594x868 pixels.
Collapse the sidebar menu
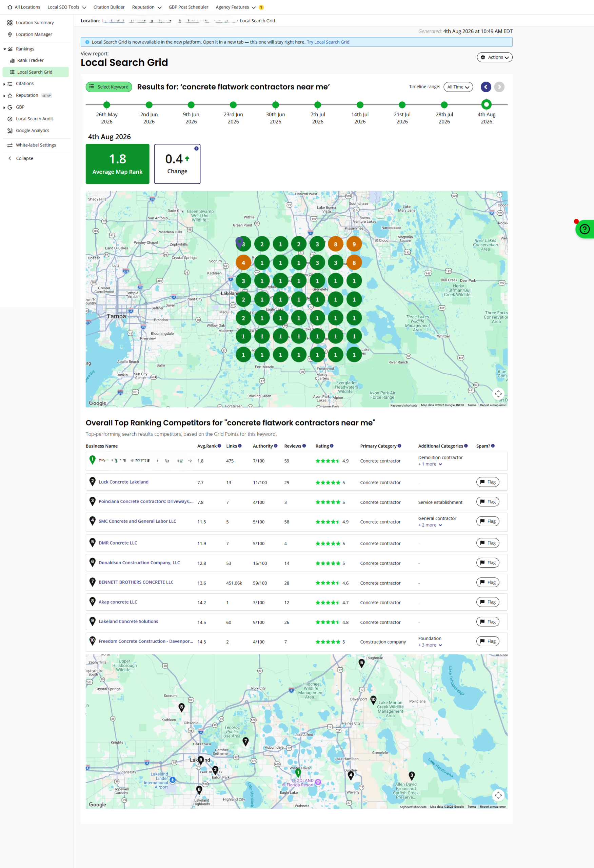[x=21, y=158]
